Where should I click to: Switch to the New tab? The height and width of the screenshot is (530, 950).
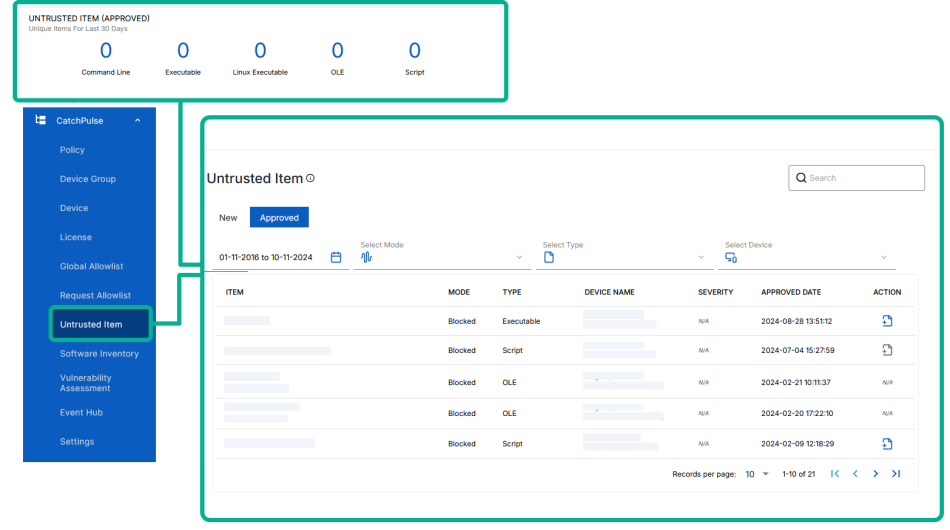pos(228,217)
